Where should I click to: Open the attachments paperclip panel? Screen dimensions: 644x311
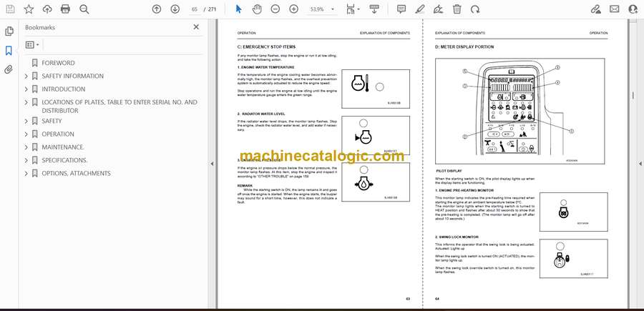tap(9, 69)
